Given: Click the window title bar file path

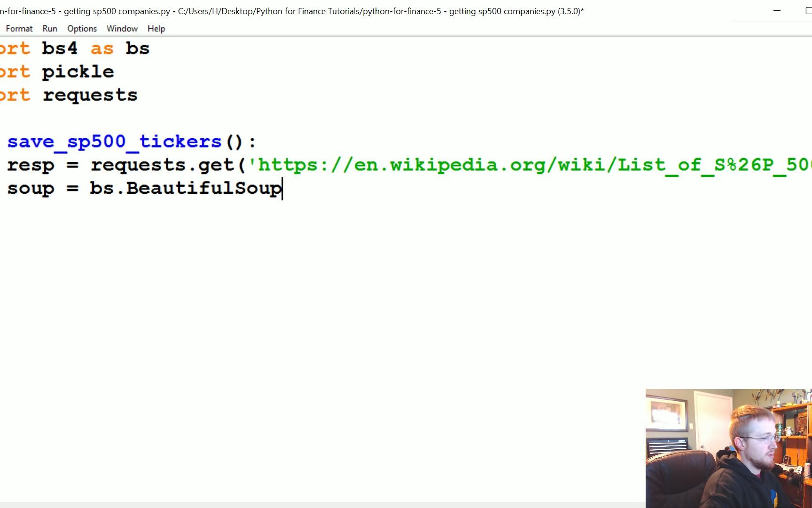Looking at the screenshot, I should click(367, 11).
